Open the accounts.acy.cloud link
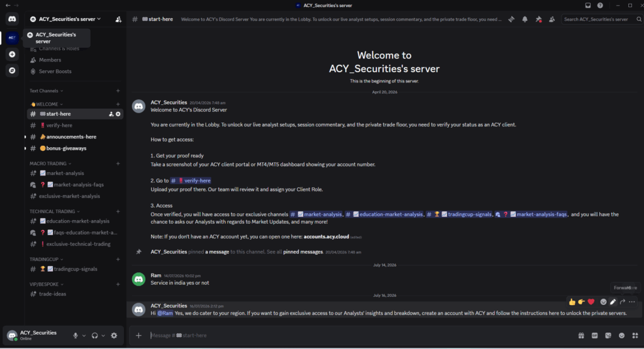The height and width of the screenshot is (349, 644). [326, 236]
